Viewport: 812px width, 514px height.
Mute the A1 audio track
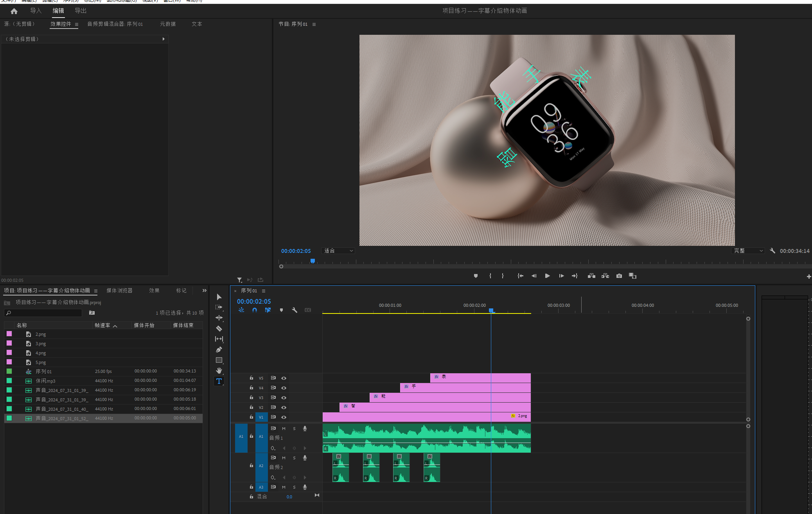point(284,428)
